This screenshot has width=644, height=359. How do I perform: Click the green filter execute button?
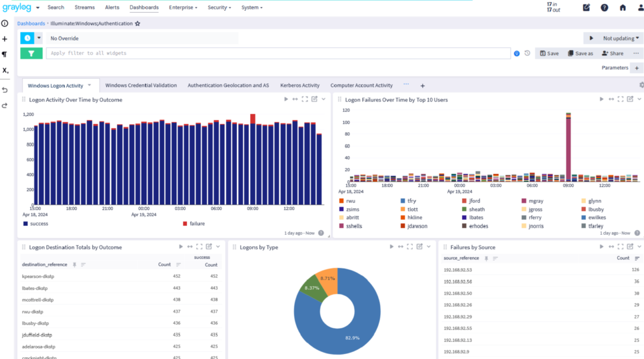tap(31, 53)
